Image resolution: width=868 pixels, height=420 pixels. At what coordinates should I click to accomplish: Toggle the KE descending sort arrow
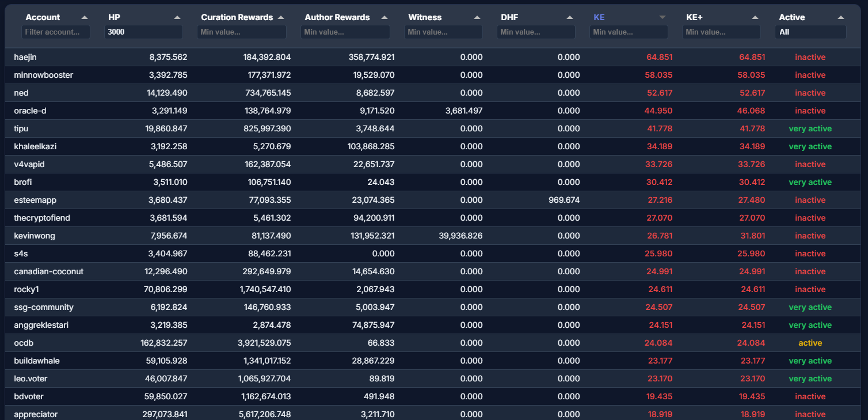click(663, 17)
